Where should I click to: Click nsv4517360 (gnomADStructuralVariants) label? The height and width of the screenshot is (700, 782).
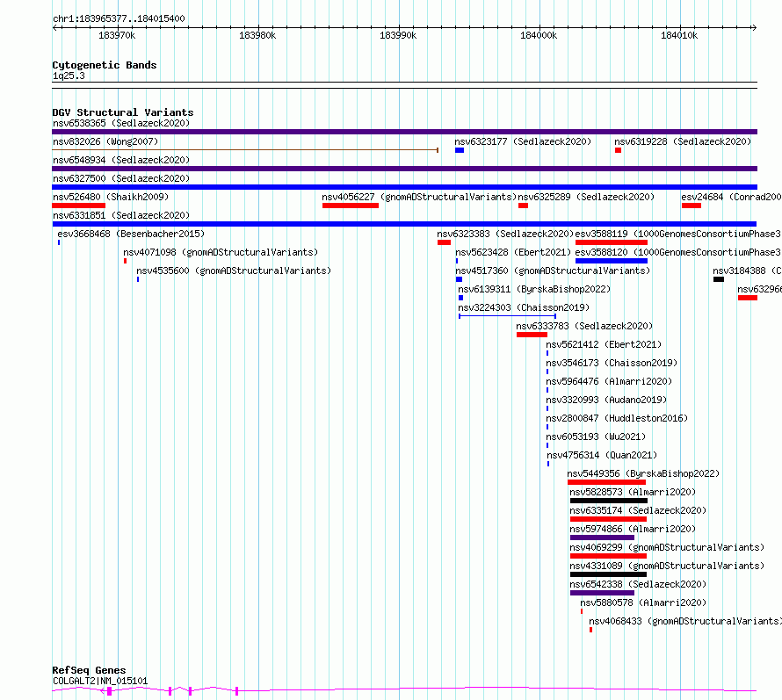point(553,271)
